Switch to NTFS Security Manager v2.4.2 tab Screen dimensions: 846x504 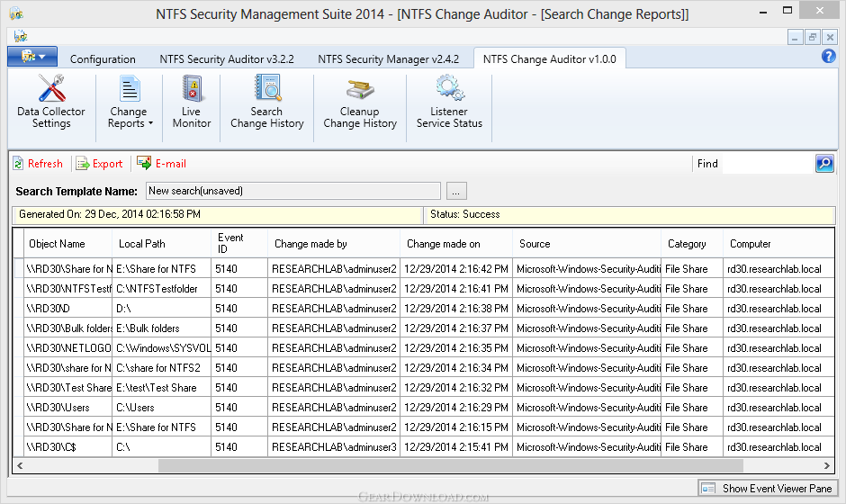[389, 58]
